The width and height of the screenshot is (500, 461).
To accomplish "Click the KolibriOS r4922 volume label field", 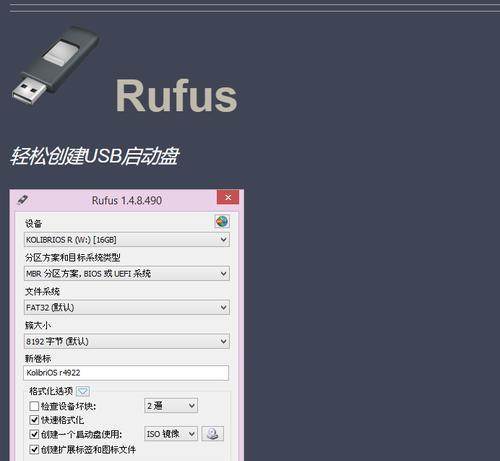I will click(x=126, y=373).
